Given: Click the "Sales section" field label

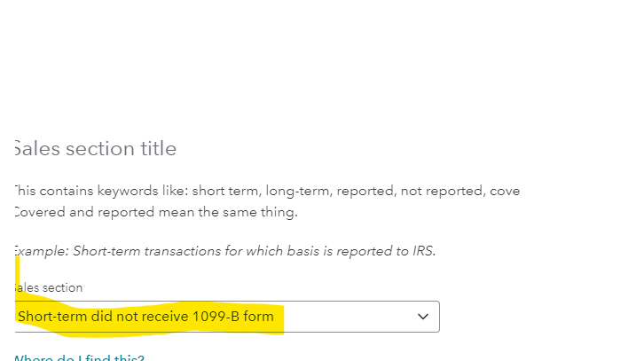Looking at the screenshot, I should pyautogui.click(x=49, y=287).
